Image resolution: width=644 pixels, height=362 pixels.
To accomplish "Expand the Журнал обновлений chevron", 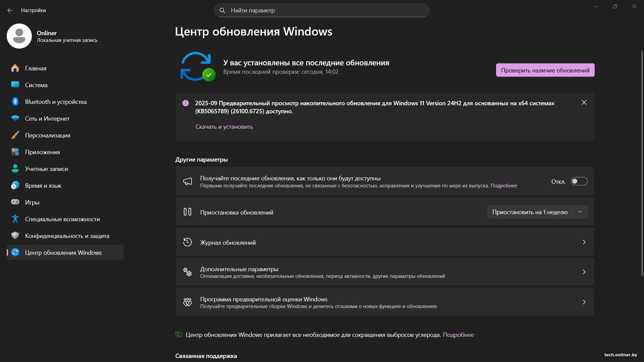I will tap(584, 242).
